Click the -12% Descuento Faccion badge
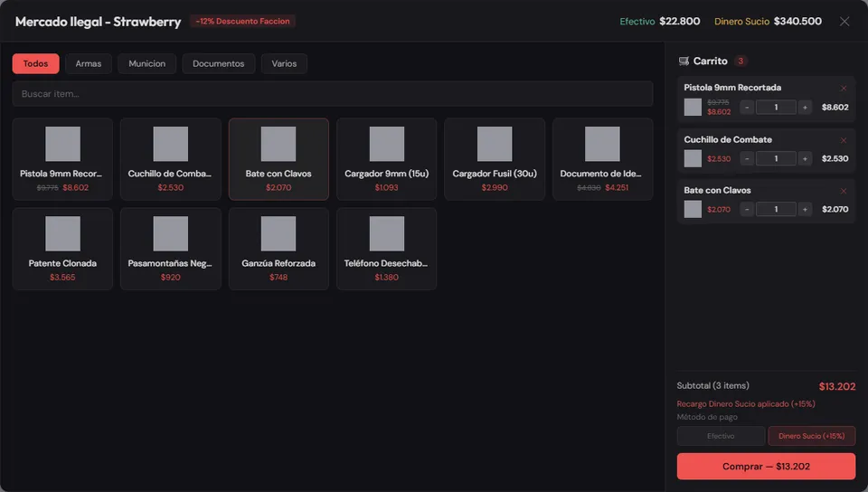 pyautogui.click(x=242, y=21)
